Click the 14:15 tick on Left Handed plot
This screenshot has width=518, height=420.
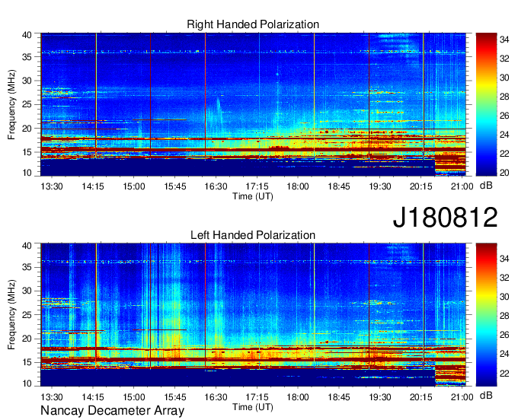tap(93, 397)
